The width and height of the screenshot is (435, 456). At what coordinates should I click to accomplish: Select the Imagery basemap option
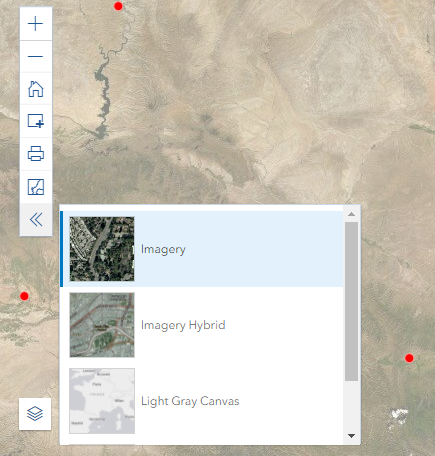pos(202,249)
